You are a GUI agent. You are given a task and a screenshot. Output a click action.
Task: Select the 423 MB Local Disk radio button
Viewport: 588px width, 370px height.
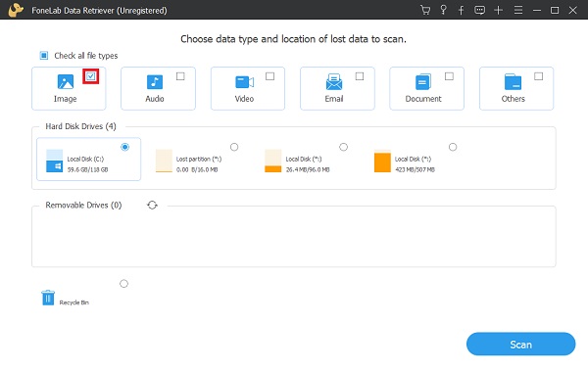click(x=453, y=147)
